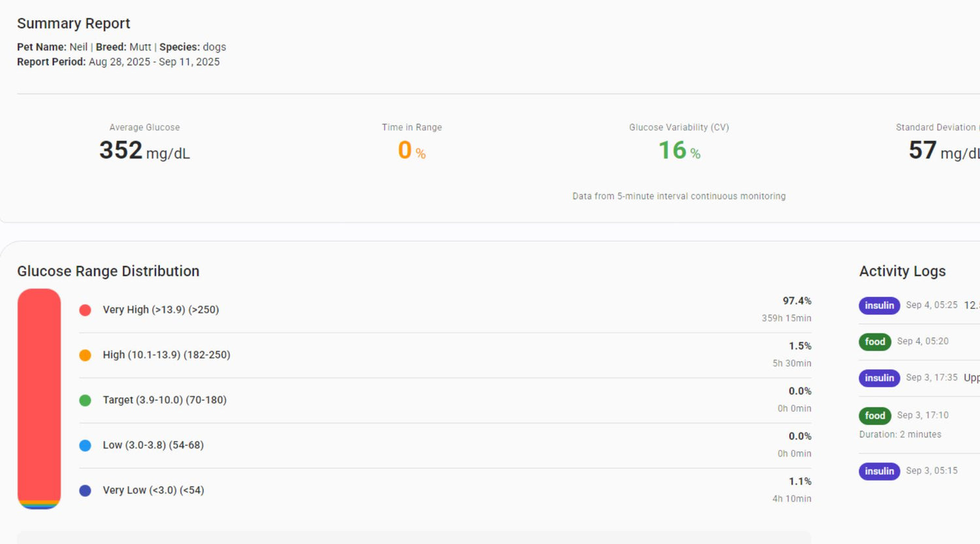Click the light blue Low range dot
Viewport: 980px width, 544px height.
pos(85,445)
